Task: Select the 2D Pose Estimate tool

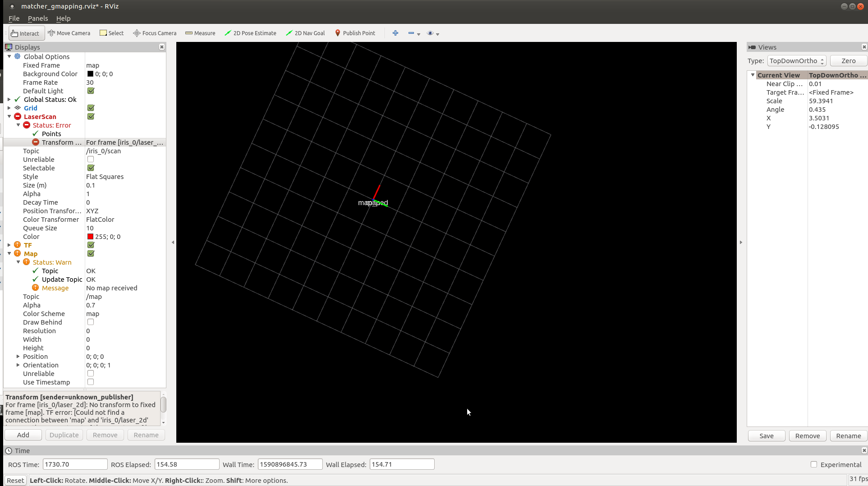Action: coord(251,33)
